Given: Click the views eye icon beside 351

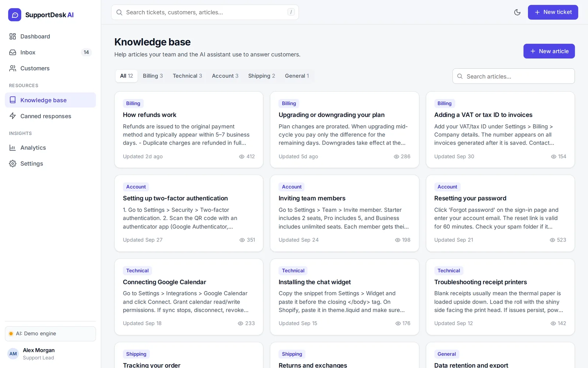Looking at the screenshot, I should tap(242, 240).
